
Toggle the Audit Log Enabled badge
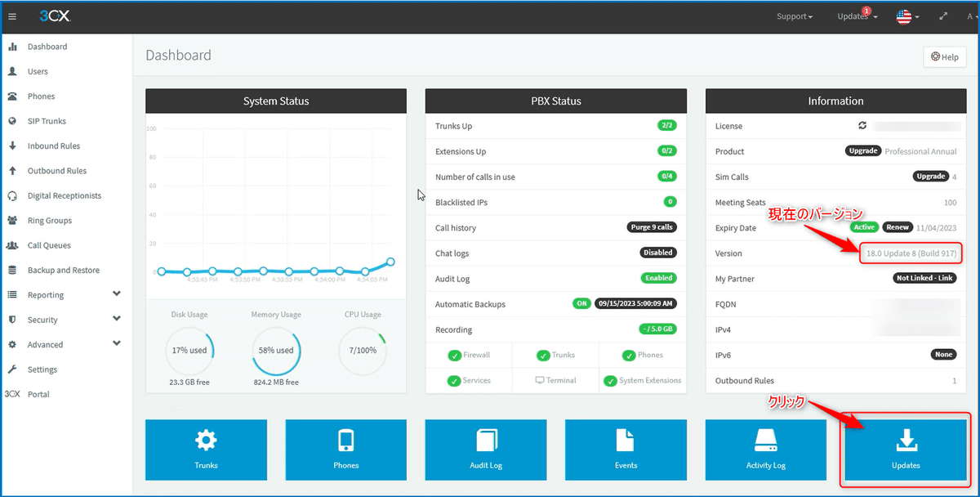coord(658,278)
